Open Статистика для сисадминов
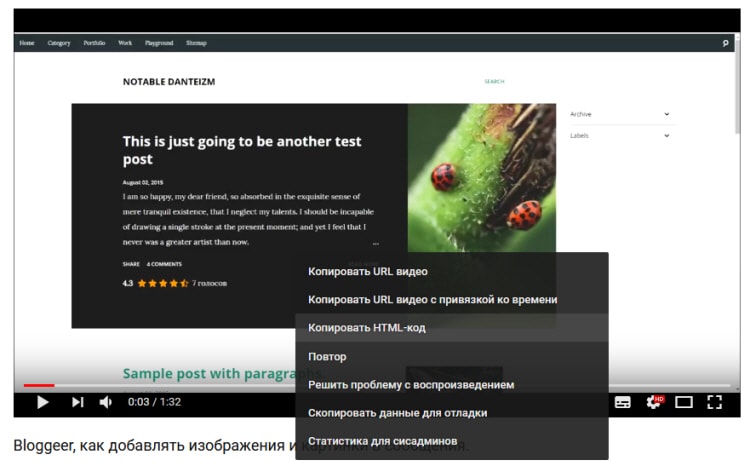750x466 pixels. 452,441
